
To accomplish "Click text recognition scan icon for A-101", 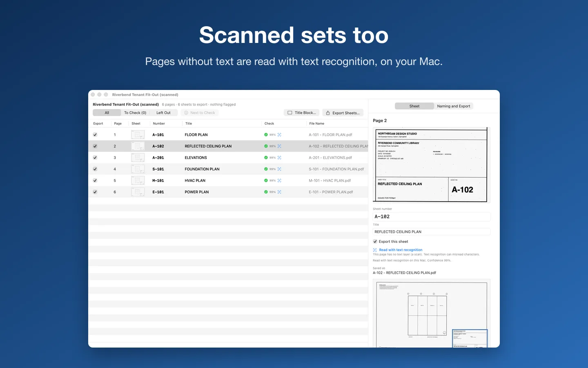I will (x=279, y=135).
